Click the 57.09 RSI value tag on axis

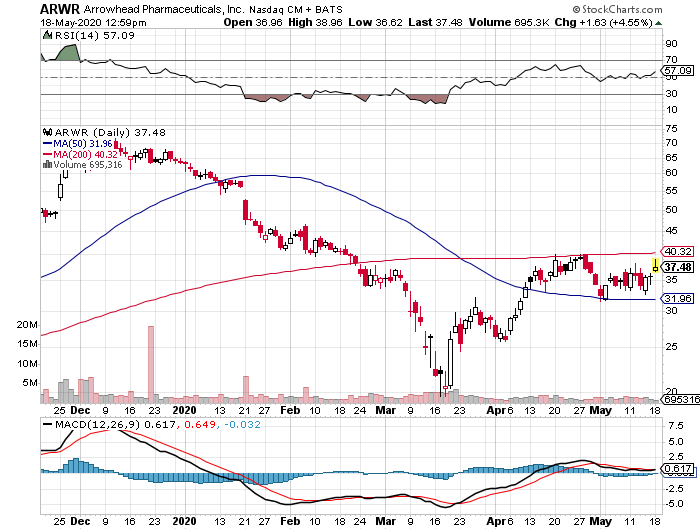(x=677, y=71)
